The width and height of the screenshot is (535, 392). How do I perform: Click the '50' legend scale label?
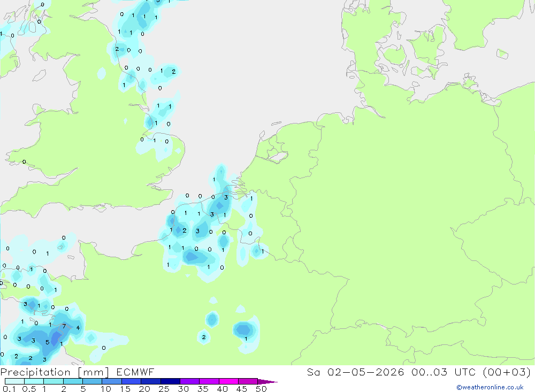point(261,389)
